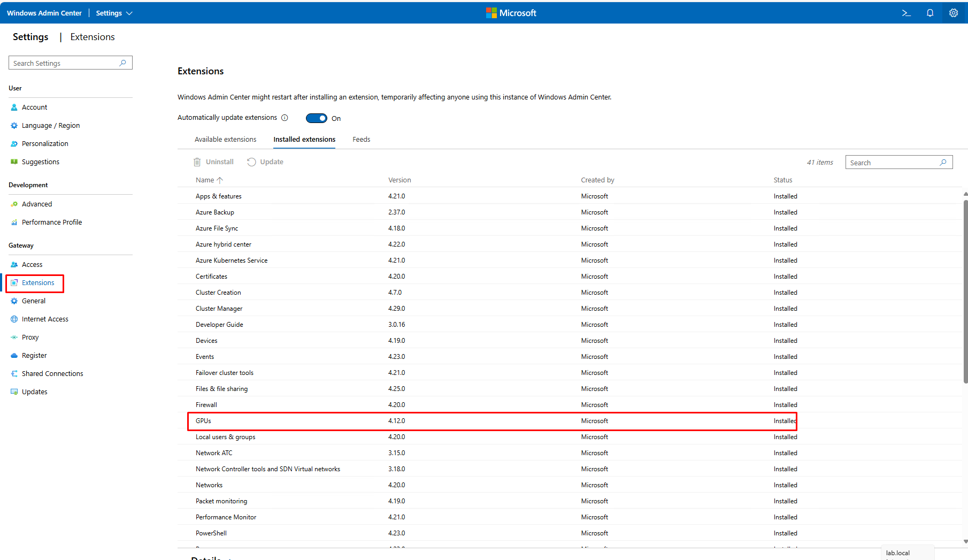Select Firewall extension row
This screenshot has width=968, height=560.
570,405
